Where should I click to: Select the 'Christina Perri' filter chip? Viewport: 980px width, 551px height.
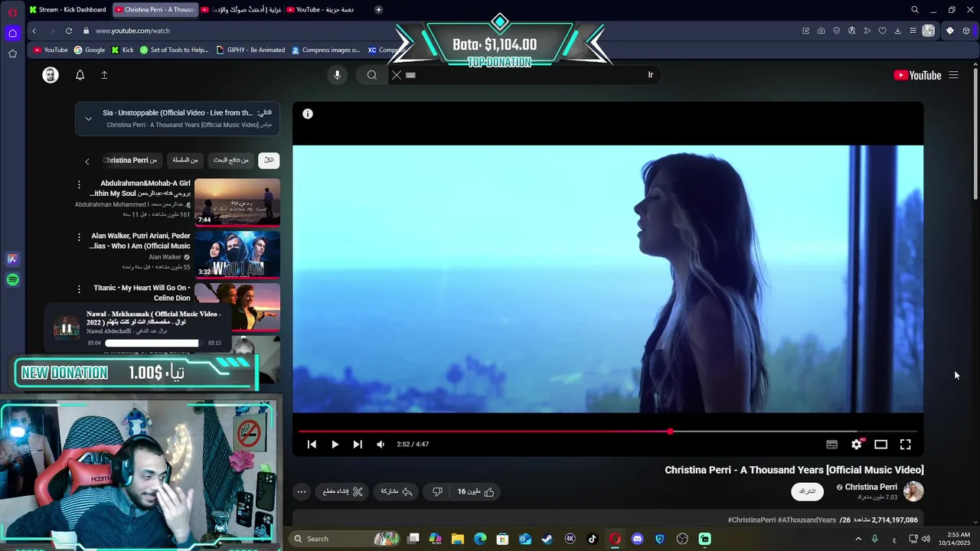point(130,160)
